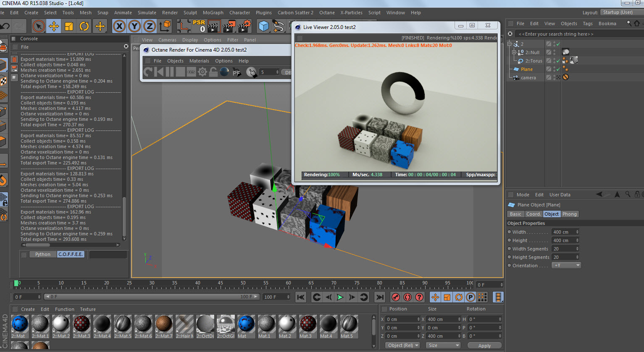The width and height of the screenshot is (644, 352).
Task: Click Octane clay mode sphere icon
Action: tap(224, 72)
